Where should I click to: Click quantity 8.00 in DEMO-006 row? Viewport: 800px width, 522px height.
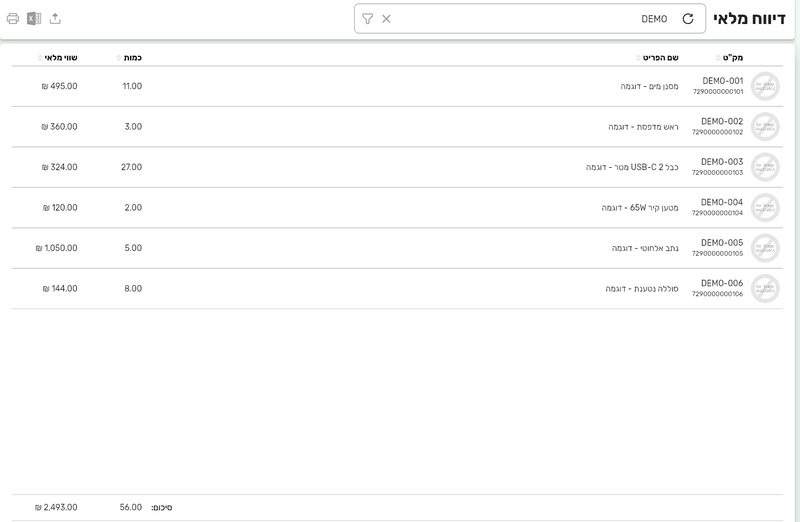point(133,288)
